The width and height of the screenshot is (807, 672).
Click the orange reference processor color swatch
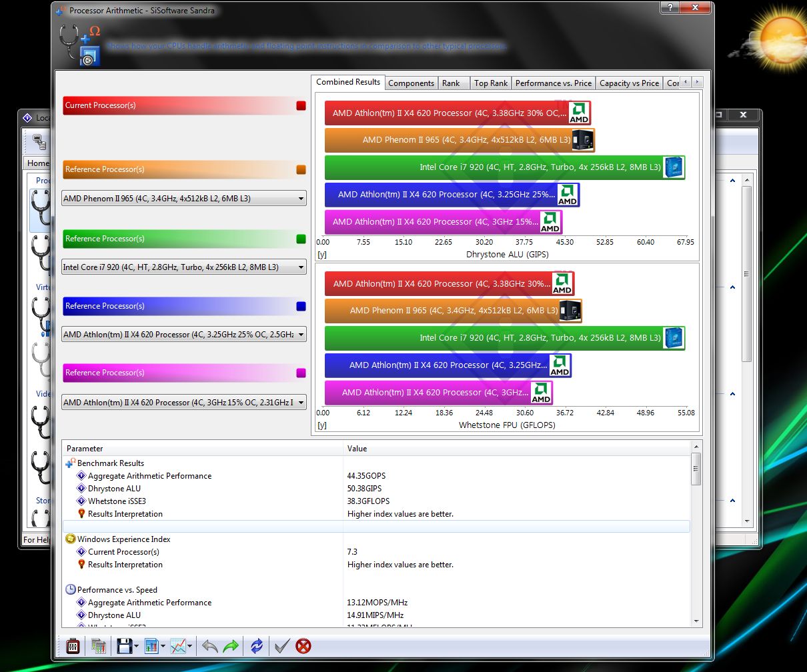point(301,170)
